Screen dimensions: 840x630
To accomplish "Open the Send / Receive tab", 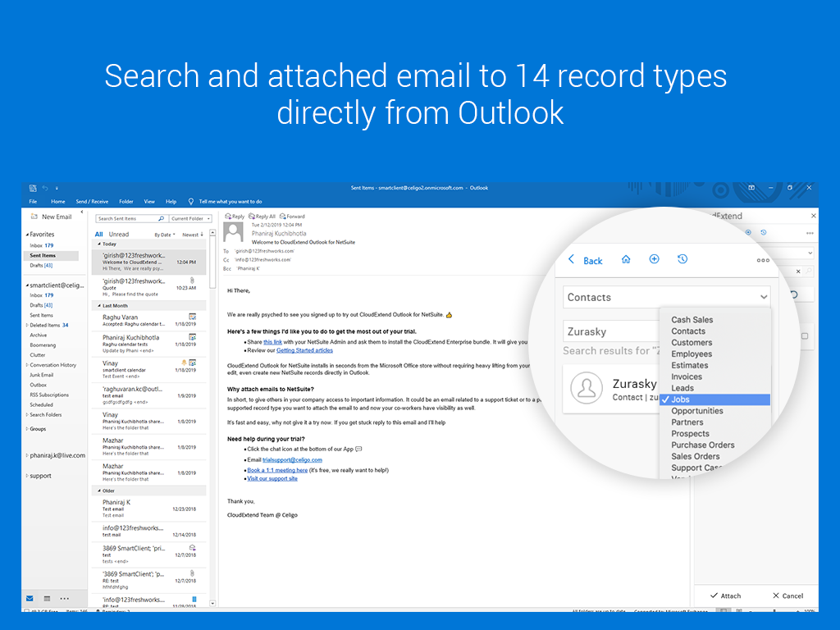I will click(92, 202).
